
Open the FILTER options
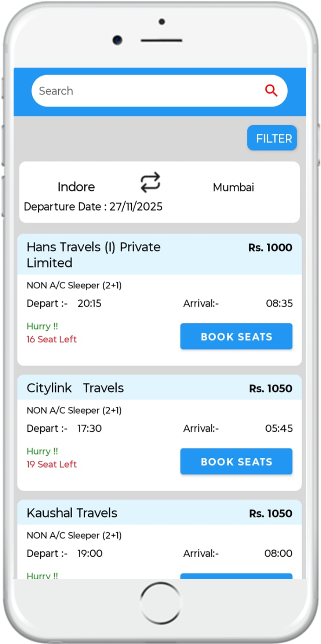click(x=272, y=138)
